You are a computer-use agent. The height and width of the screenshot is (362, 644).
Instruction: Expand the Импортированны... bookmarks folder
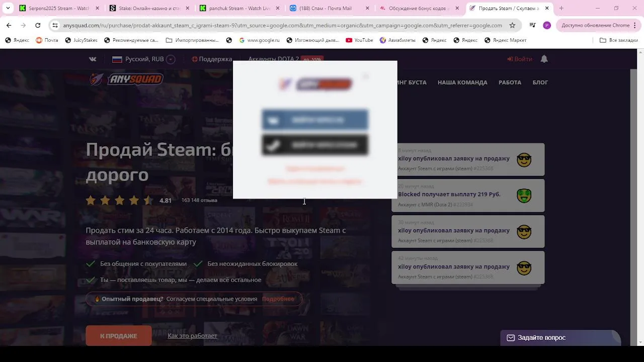point(192,40)
